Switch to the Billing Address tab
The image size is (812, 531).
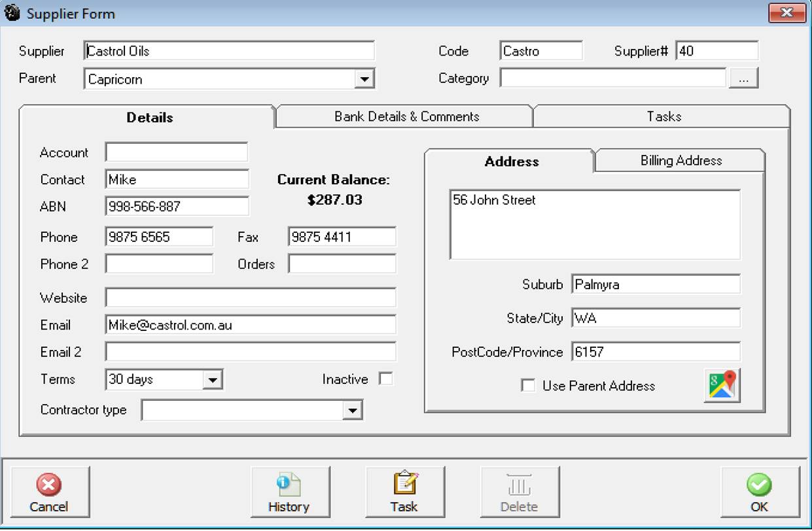click(680, 161)
